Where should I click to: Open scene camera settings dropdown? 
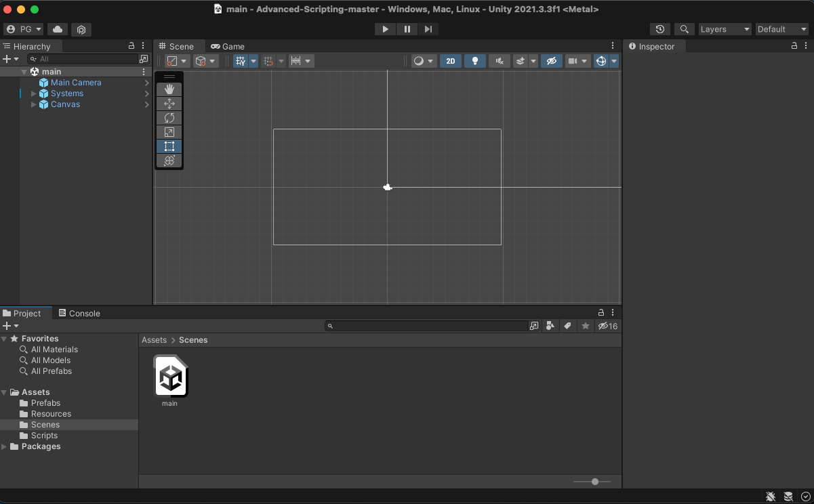coord(578,61)
